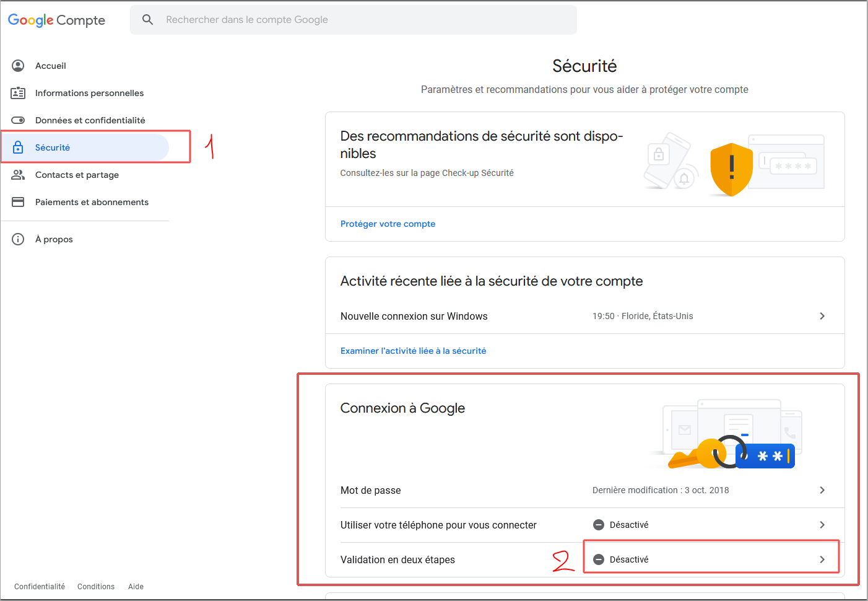The height and width of the screenshot is (601, 868).
Task: Click Utiliser votre téléphone pour vous connecter
Action: click(438, 525)
